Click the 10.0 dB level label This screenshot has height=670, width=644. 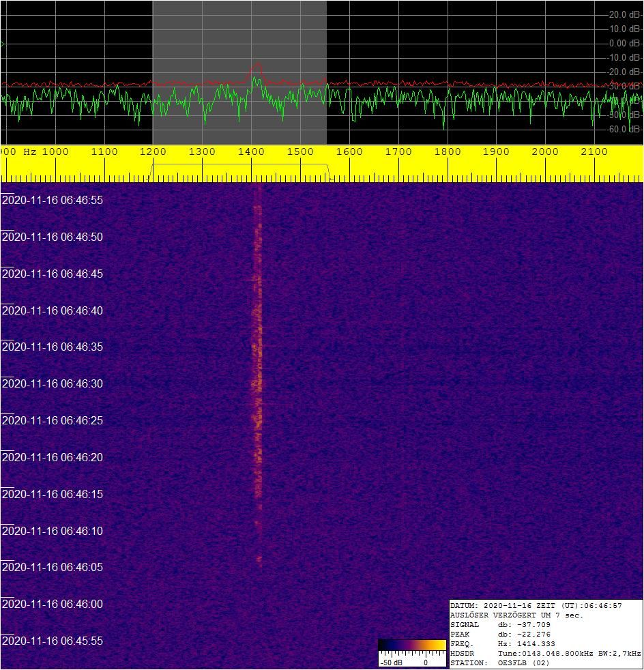point(625,29)
